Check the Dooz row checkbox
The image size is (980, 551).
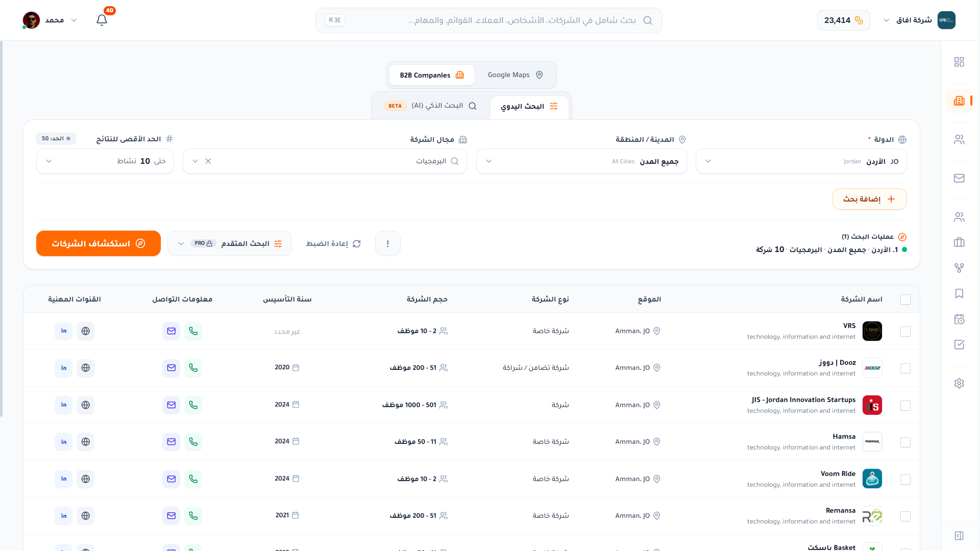pos(905,368)
